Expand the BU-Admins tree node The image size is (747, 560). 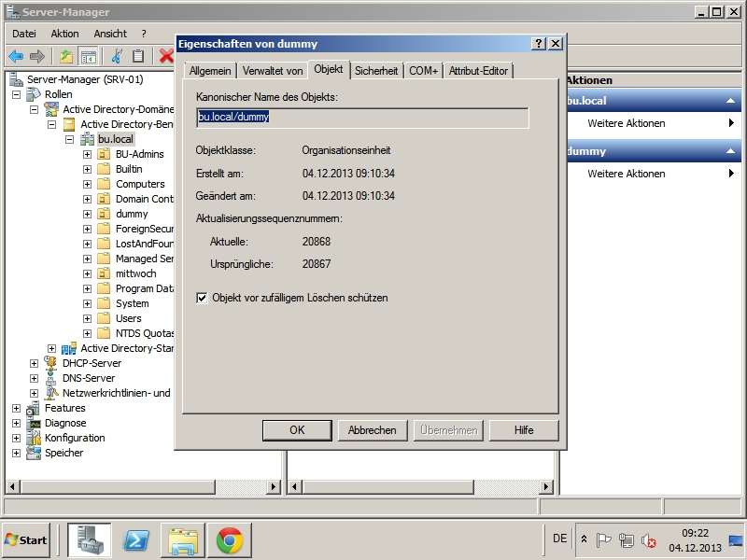coord(88,154)
